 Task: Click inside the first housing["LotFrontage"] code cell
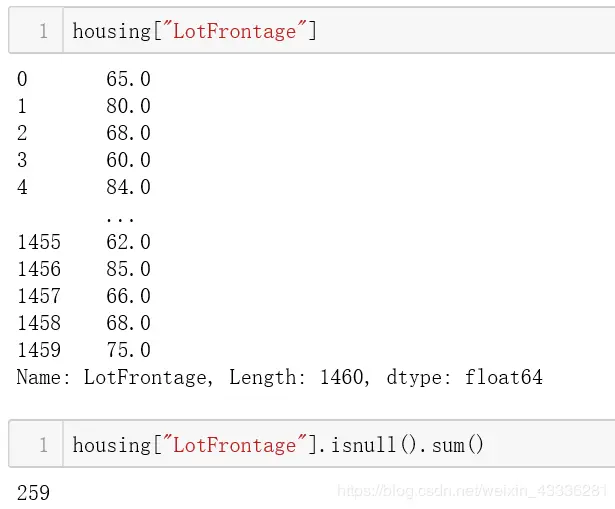coord(339,30)
